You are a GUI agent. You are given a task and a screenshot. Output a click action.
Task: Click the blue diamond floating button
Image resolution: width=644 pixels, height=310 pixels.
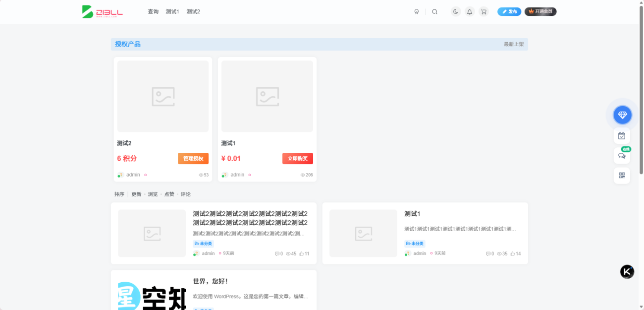click(622, 115)
